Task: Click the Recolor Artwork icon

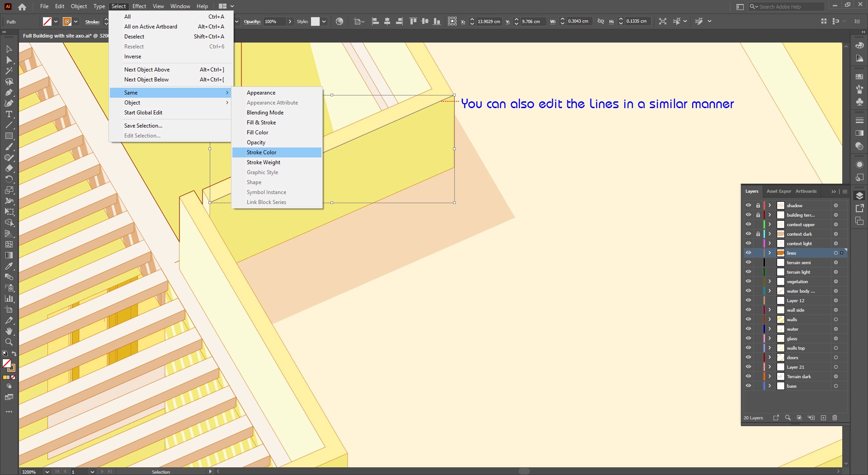Action: click(x=340, y=21)
